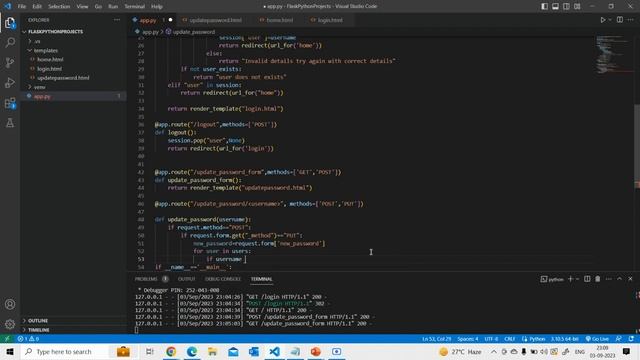Viewport: 640px width, 360px height.
Task: Switch to the login.html editor tab
Action: click(329, 20)
